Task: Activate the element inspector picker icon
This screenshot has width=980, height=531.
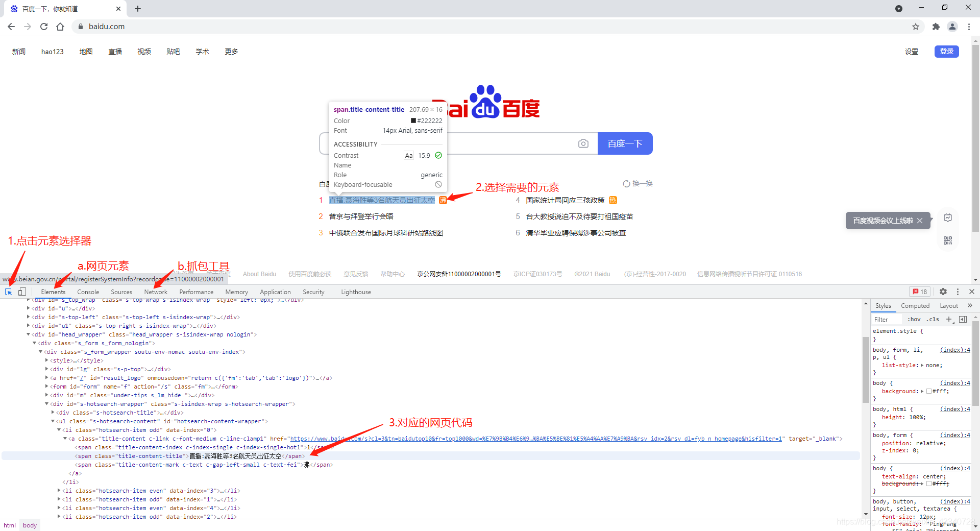Action: (x=9, y=292)
